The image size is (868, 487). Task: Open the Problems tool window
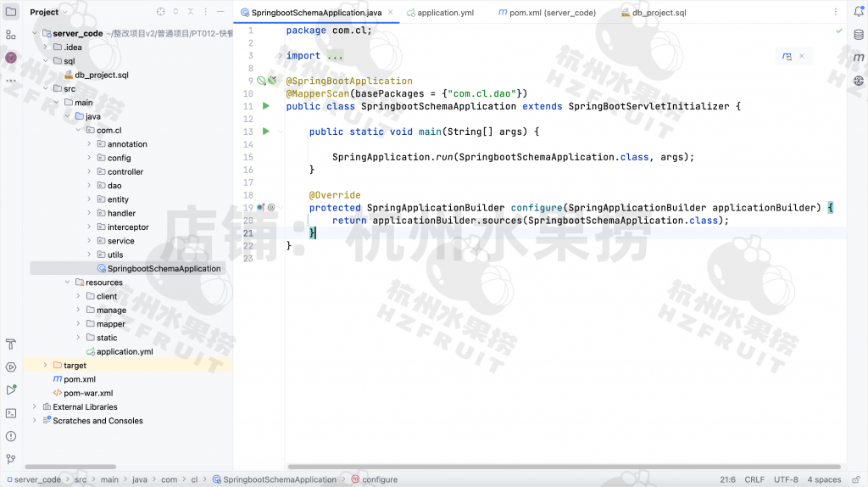coord(11,436)
